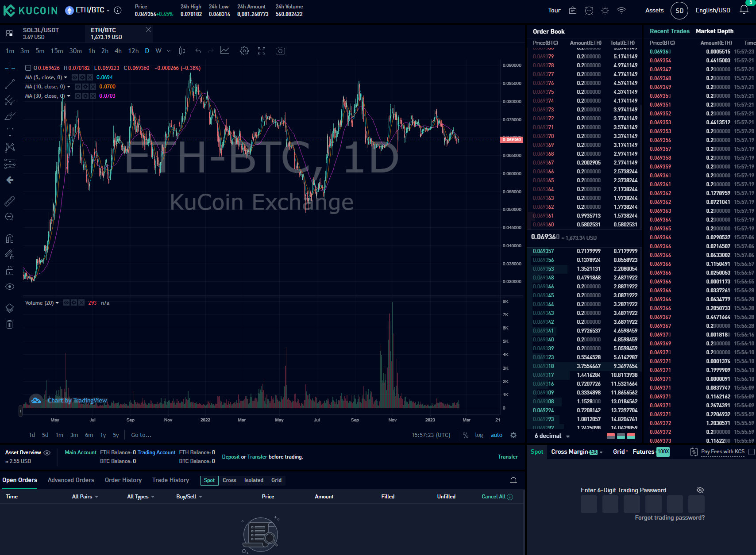Open Volume (20) dropdown arrow
The width and height of the screenshot is (756, 555).
57,303
